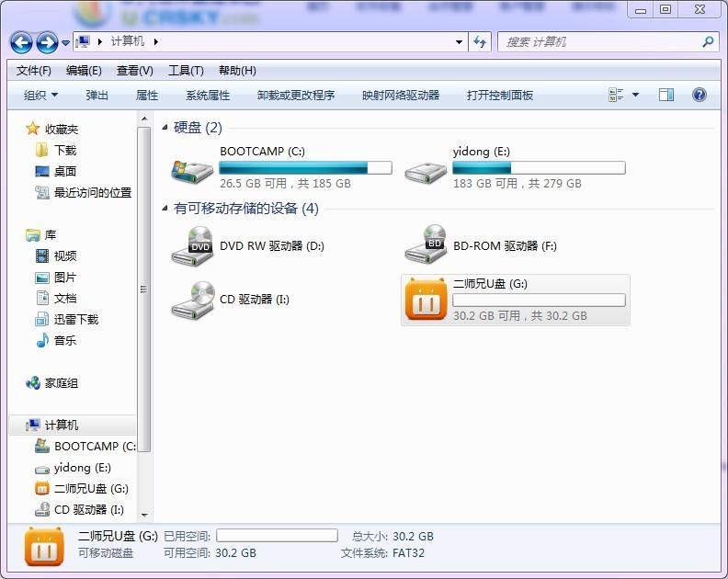Click the computer icon in address bar

coord(83,41)
